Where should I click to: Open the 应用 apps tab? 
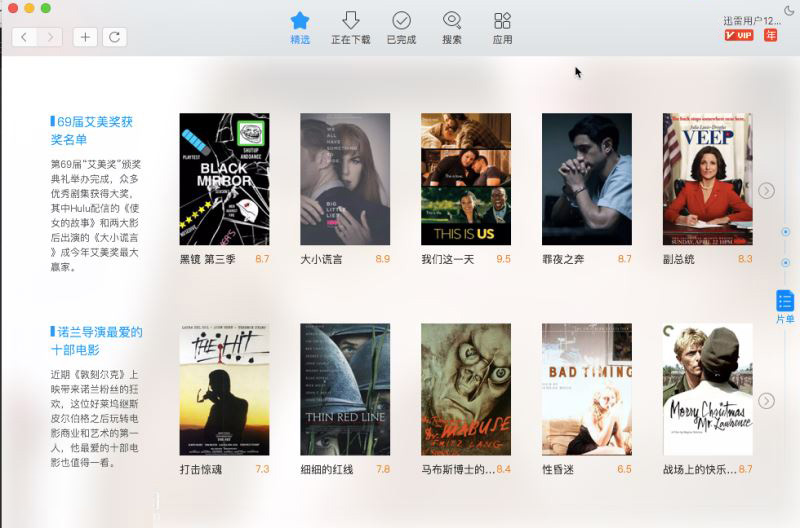pos(502,28)
